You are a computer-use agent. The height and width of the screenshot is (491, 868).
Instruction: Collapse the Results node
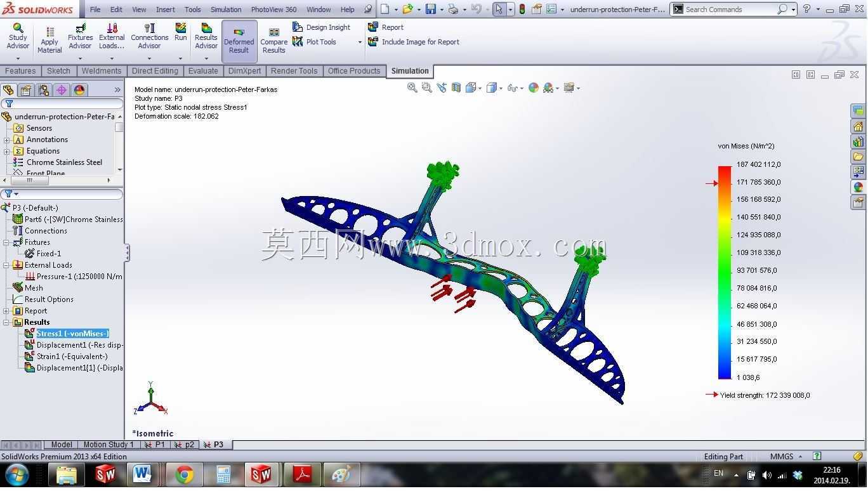6,322
